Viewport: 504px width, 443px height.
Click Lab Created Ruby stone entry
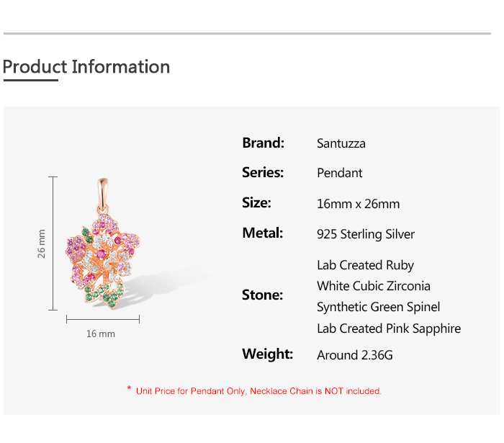point(366,265)
